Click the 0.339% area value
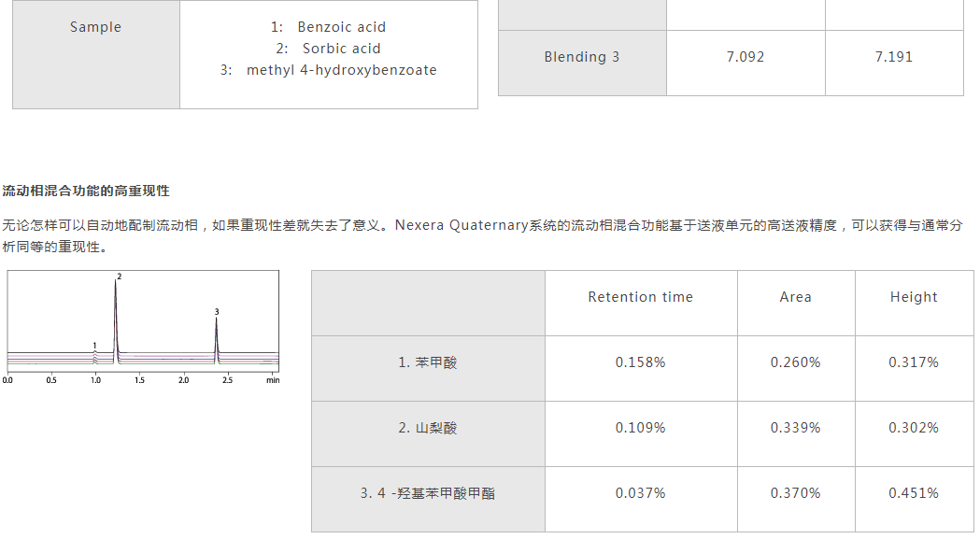The height and width of the screenshot is (539, 980). tap(796, 428)
